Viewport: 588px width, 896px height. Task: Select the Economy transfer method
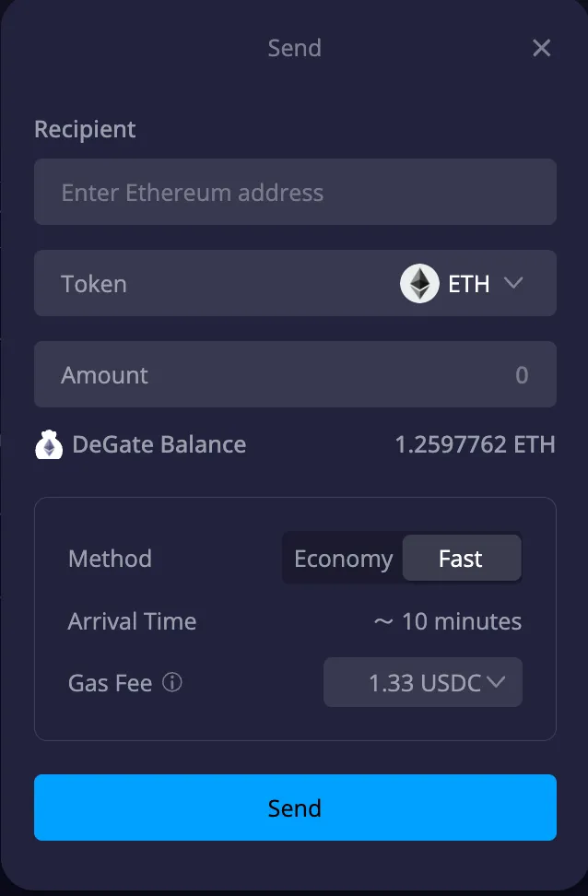344,559
